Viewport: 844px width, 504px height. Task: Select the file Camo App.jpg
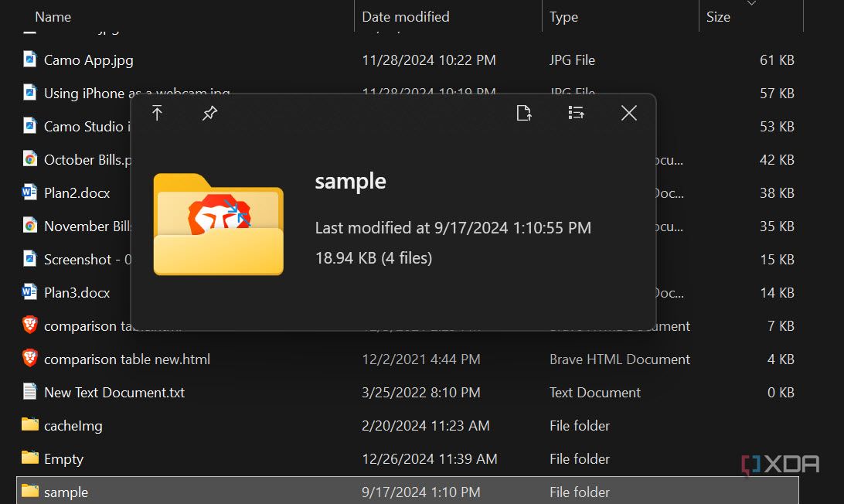[x=88, y=60]
